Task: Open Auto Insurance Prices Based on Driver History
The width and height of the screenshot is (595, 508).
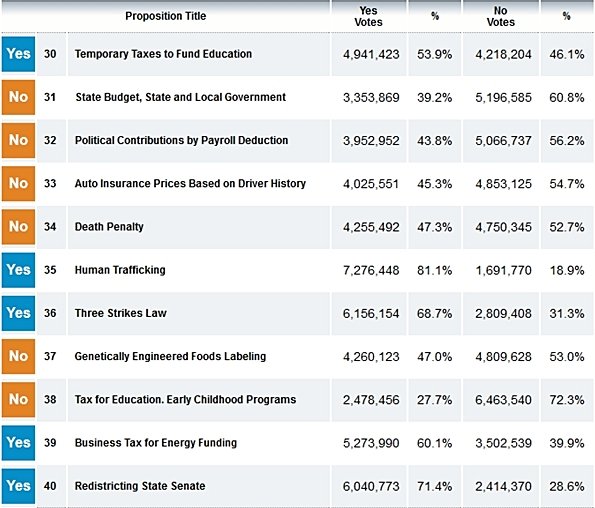Action: pyautogui.click(x=190, y=184)
